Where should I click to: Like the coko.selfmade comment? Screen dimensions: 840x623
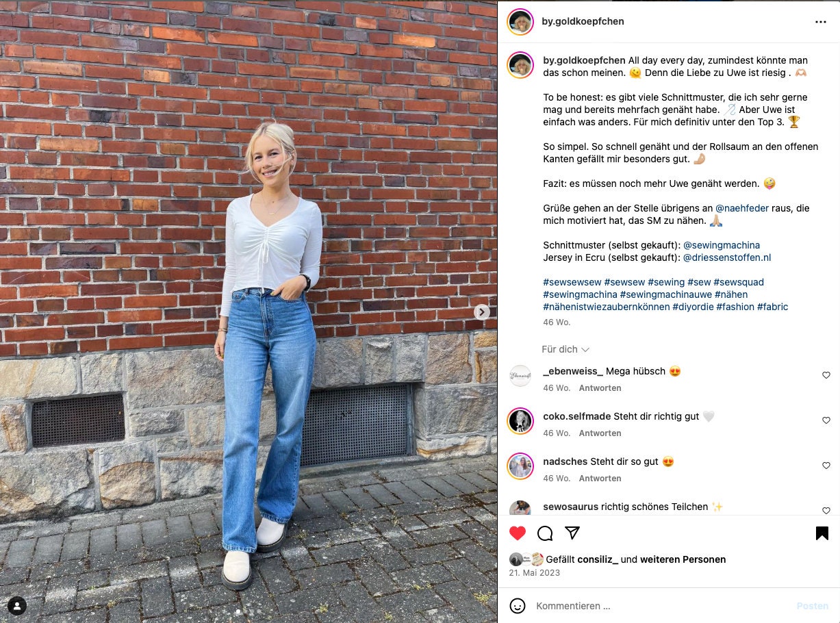pyautogui.click(x=826, y=420)
